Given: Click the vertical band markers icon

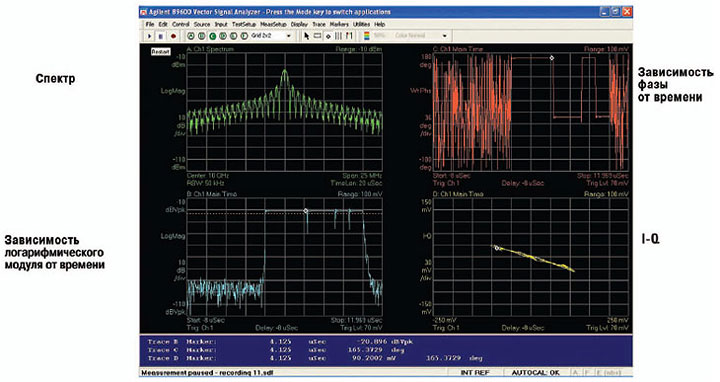Looking at the screenshot, I should pyautogui.click(x=338, y=36).
